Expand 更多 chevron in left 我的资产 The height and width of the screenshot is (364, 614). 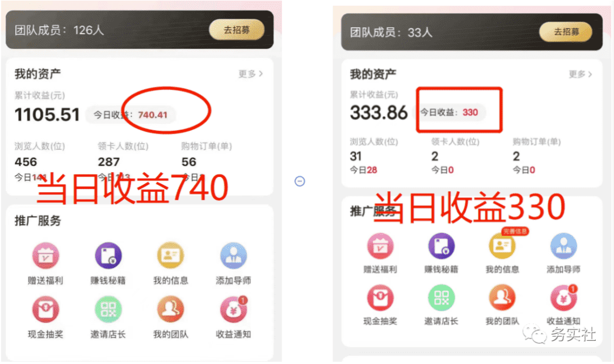click(251, 74)
